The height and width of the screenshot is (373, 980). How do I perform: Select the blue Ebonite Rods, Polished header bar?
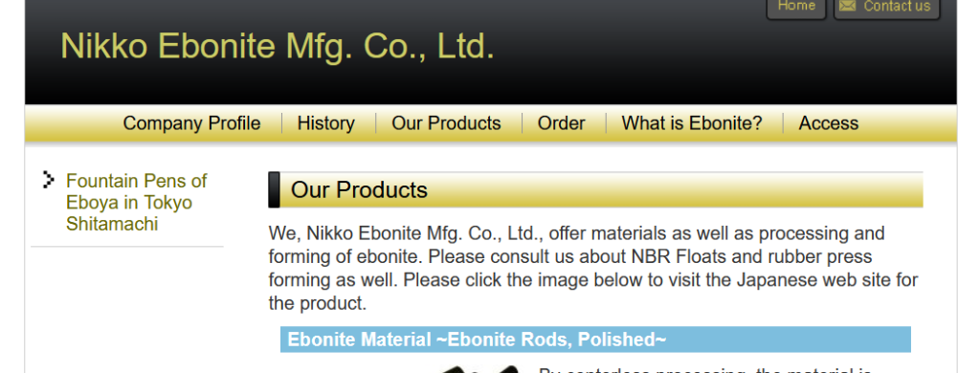[x=595, y=340]
